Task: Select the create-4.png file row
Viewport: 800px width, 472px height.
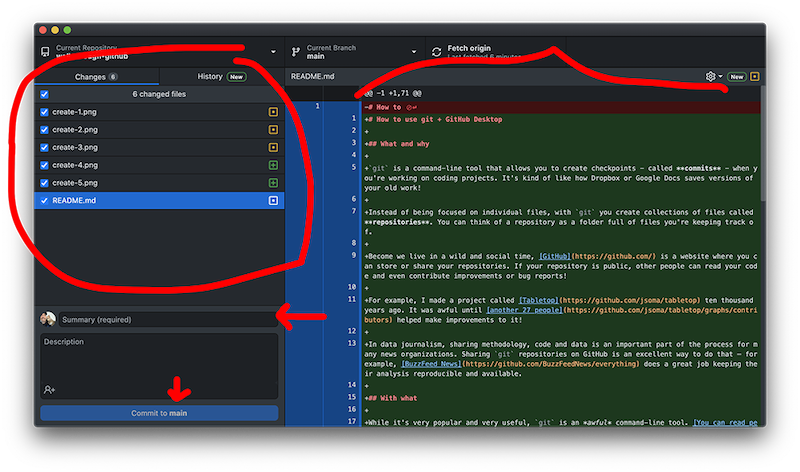Action: [159, 165]
